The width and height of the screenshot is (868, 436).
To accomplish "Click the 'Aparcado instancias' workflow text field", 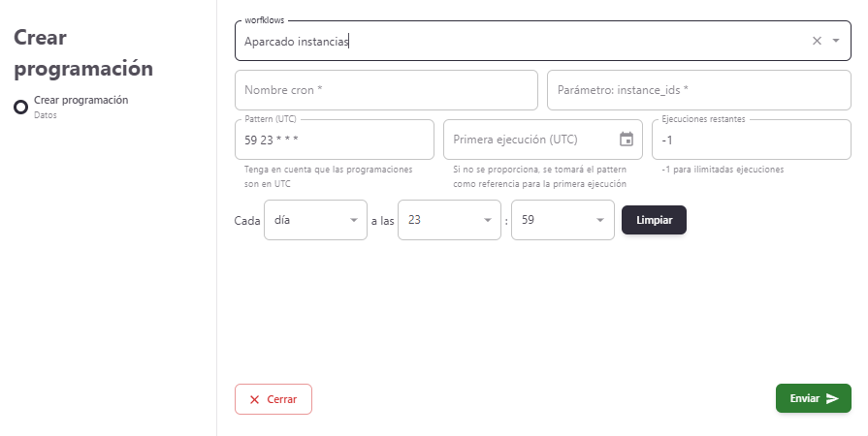I will click(x=524, y=42).
